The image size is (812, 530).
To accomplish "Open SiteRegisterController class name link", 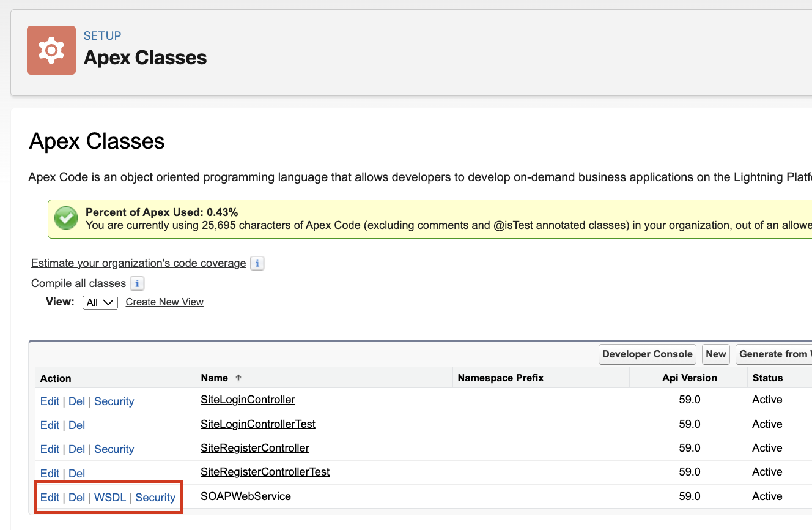I will pos(255,448).
